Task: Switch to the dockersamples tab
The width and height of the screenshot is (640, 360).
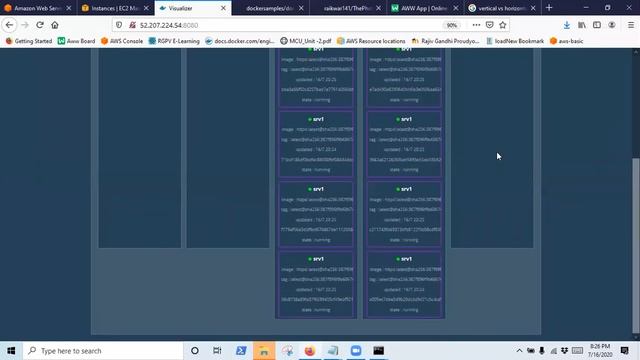Action: 270,8
